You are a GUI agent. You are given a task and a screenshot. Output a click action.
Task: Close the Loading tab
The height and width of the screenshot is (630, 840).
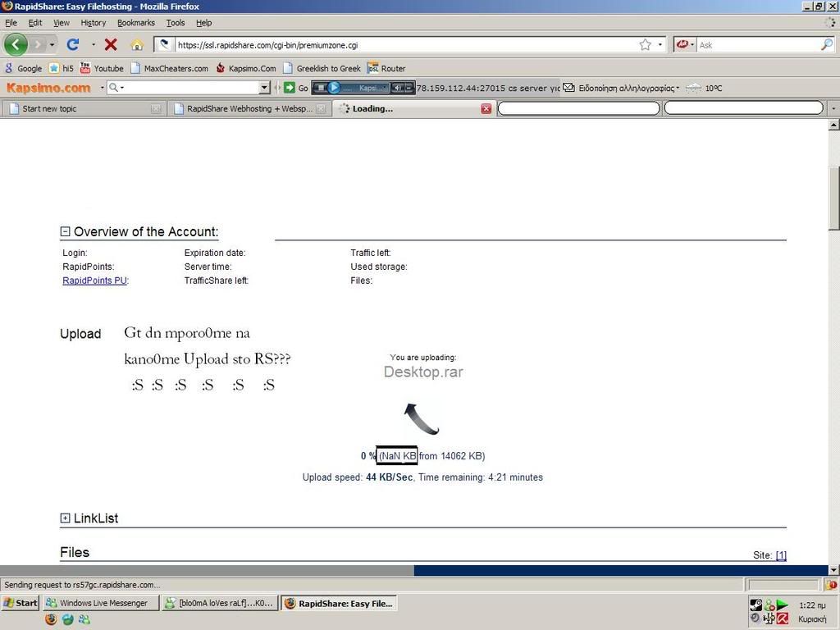(x=486, y=108)
